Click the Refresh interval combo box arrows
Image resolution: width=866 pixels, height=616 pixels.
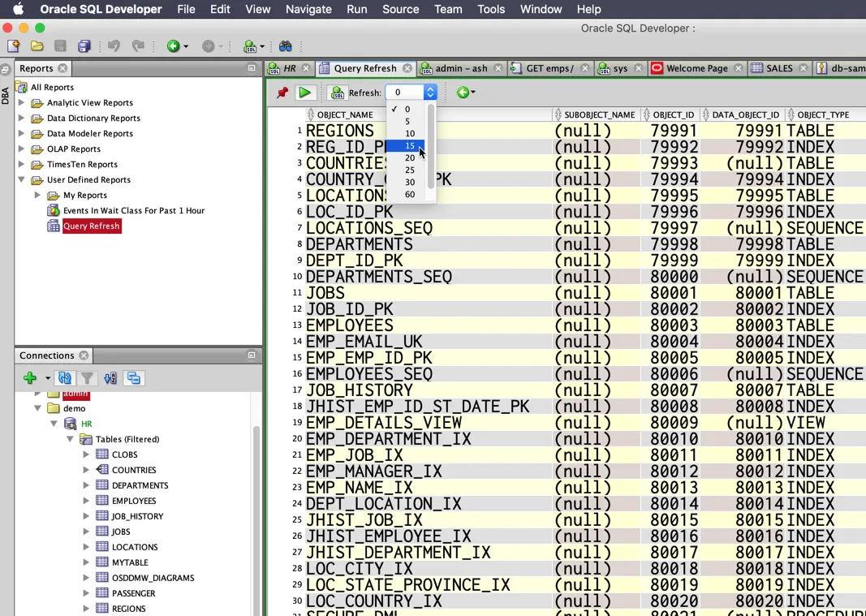(429, 93)
